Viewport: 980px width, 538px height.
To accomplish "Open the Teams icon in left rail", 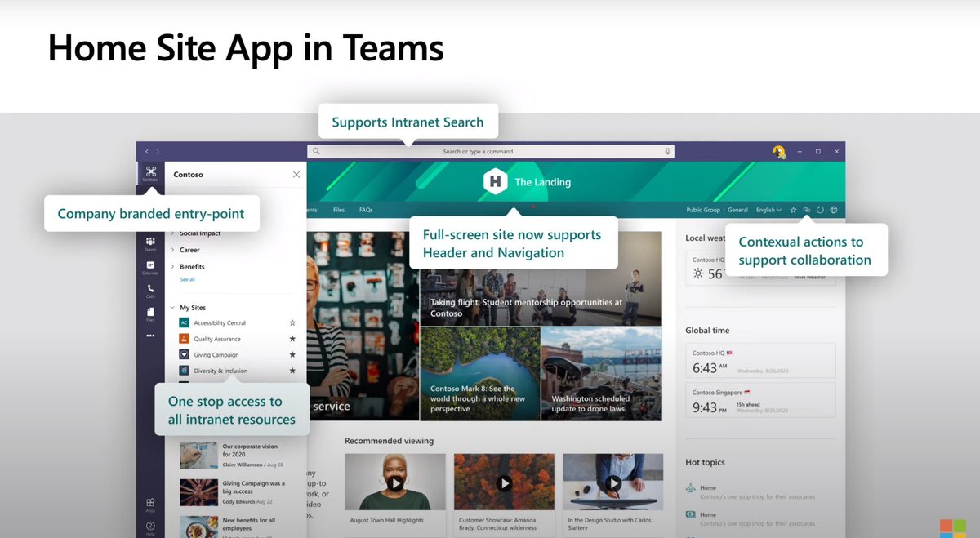I will [x=150, y=243].
